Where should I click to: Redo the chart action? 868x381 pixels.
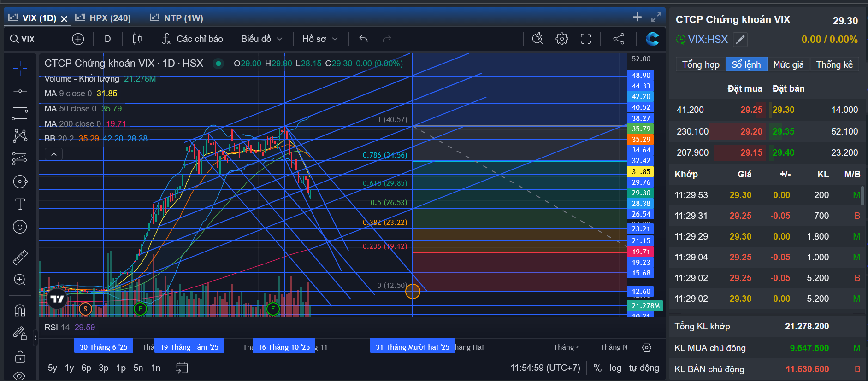(387, 39)
